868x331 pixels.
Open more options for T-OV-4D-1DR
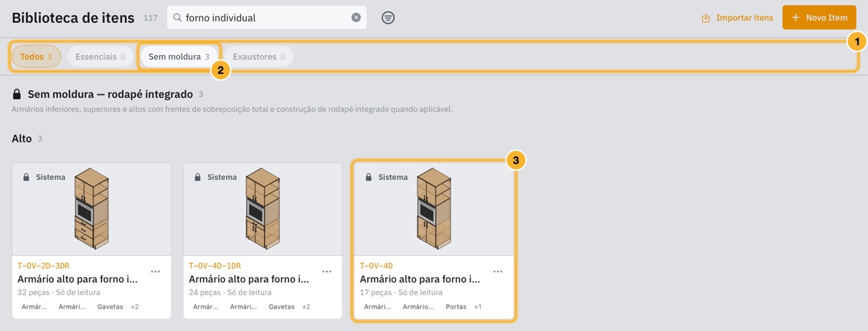pyautogui.click(x=327, y=272)
